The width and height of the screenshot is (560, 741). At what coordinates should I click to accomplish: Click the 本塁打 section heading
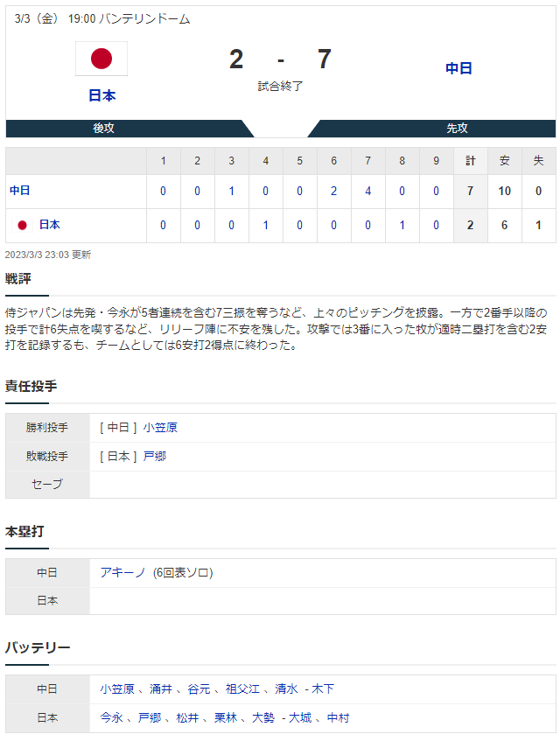(x=24, y=531)
